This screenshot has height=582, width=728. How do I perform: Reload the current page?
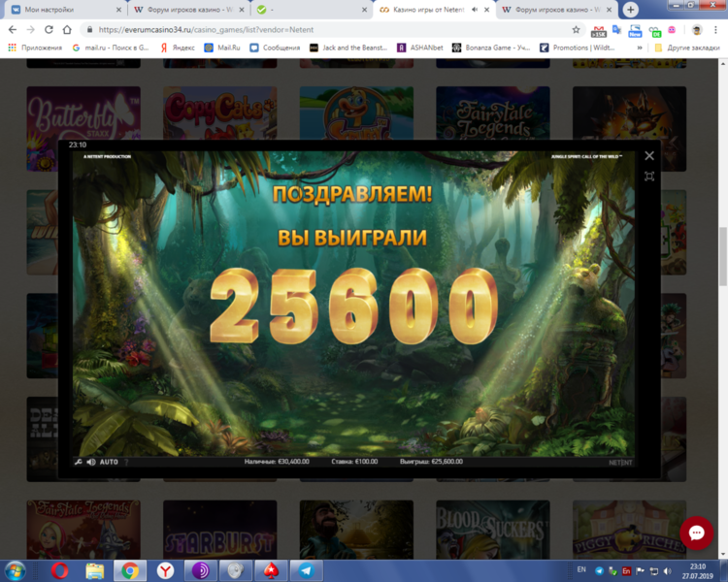49,30
